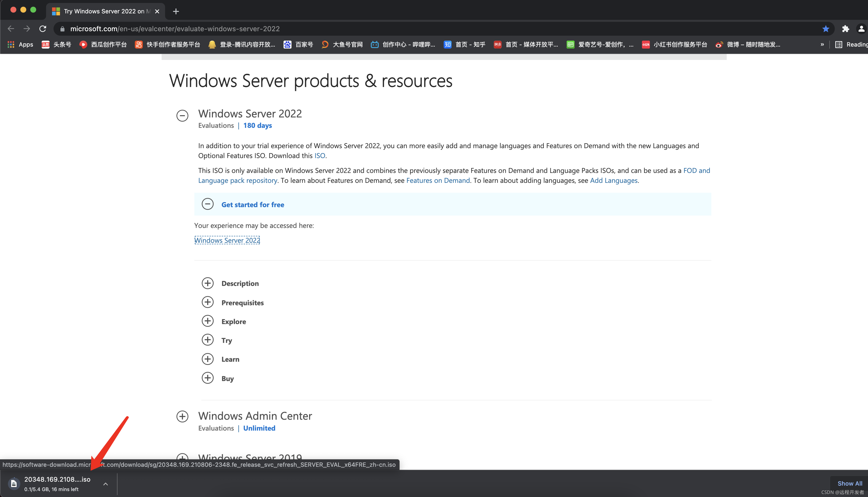The height and width of the screenshot is (497, 868).
Task: Collapse the Get started for free panel
Action: click(x=208, y=204)
